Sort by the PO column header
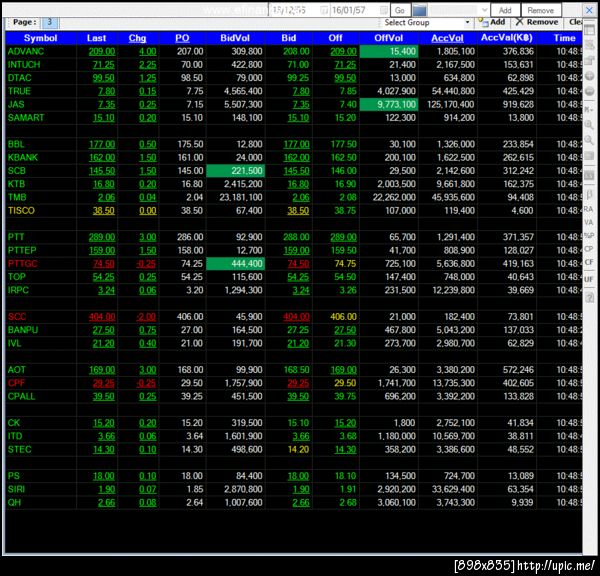600x576 pixels. [182, 38]
